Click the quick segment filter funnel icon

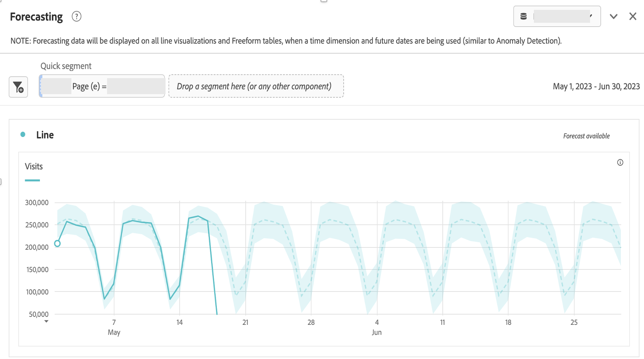(x=18, y=87)
